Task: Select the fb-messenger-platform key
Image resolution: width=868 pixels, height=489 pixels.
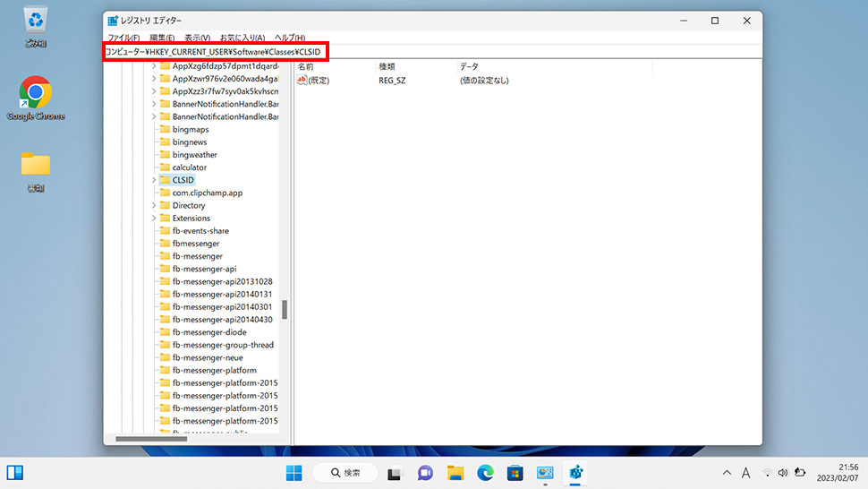Action: (x=214, y=371)
